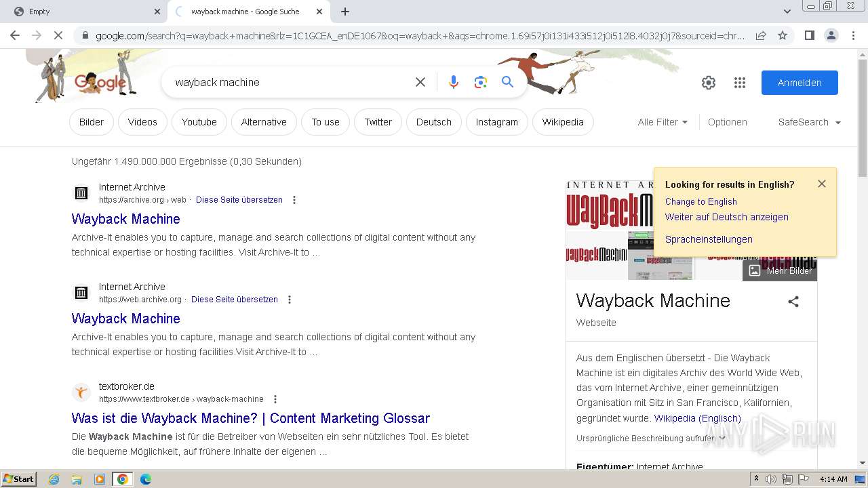Go to Google homepage logo
The image size is (868, 488).
100,83
